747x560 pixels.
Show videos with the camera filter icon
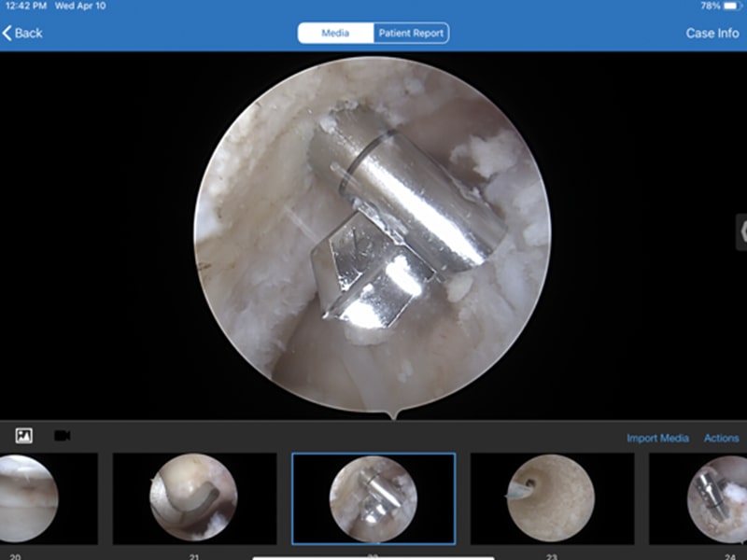63,435
